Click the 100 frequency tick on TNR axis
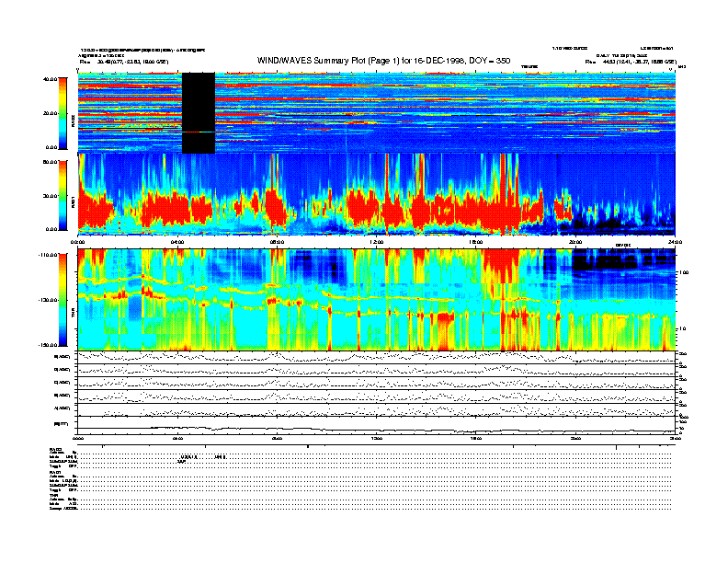The width and height of the screenshot is (728, 563). pos(683,272)
